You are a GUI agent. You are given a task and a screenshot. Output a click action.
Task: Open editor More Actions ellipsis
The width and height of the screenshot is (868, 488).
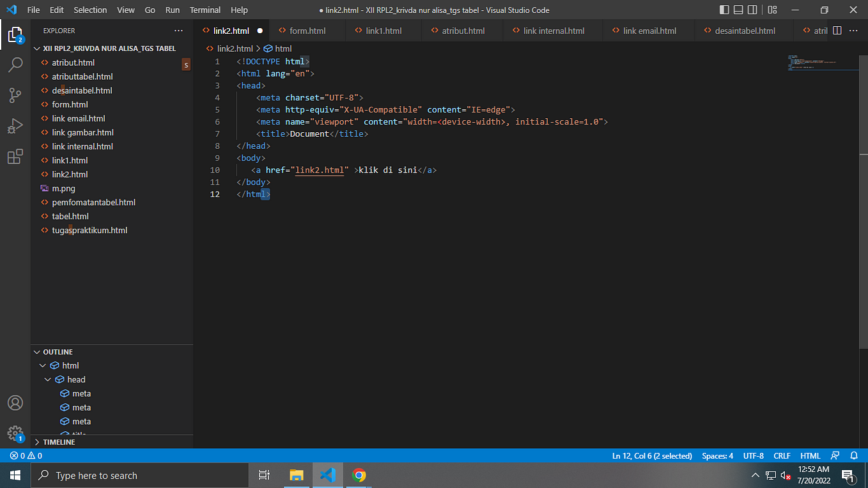(853, 31)
